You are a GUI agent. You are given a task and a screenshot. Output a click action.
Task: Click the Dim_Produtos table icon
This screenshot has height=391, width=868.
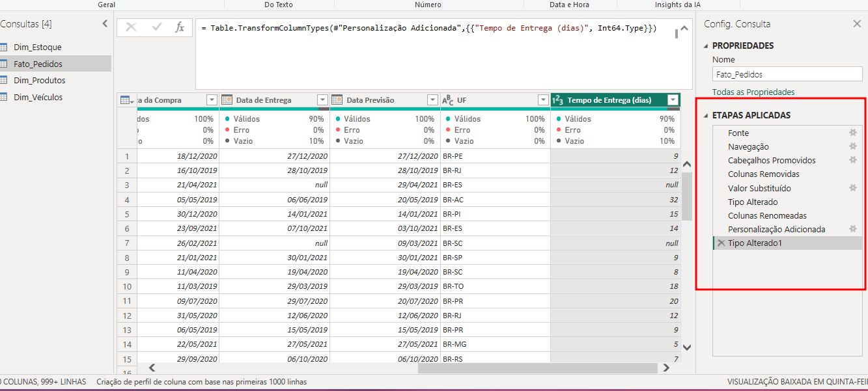point(3,81)
